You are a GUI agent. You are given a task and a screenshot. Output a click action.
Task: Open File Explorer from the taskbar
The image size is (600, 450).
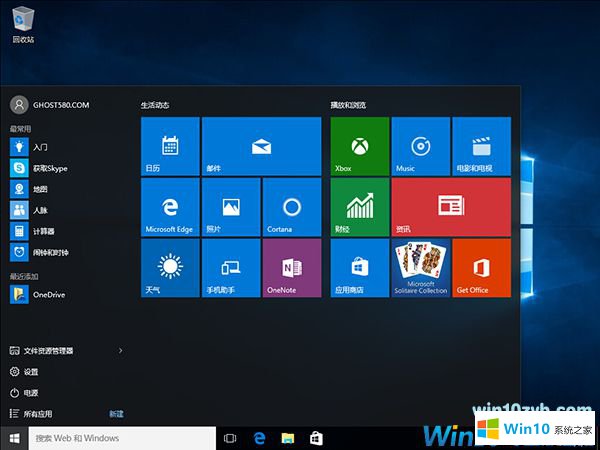pos(288,438)
